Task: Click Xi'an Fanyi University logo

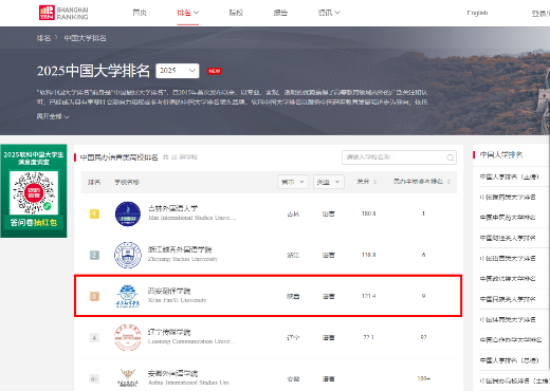Action: coord(128,296)
